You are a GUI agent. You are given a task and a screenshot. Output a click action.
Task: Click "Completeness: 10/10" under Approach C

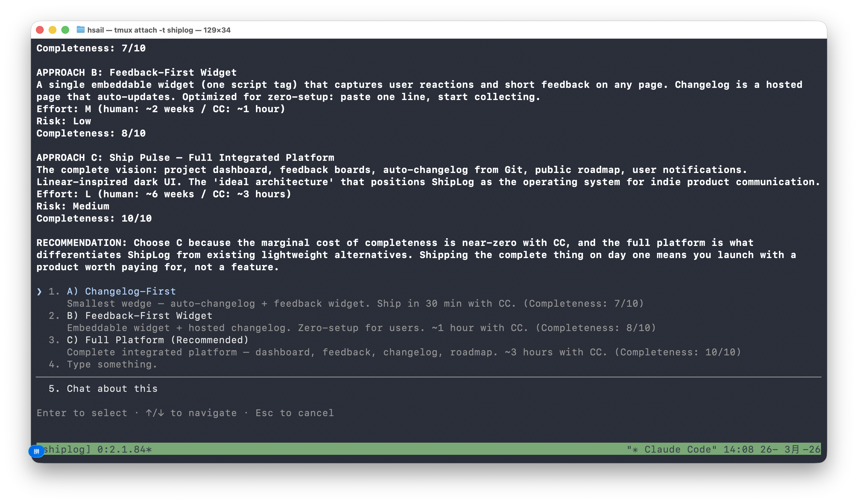(x=94, y=219)
